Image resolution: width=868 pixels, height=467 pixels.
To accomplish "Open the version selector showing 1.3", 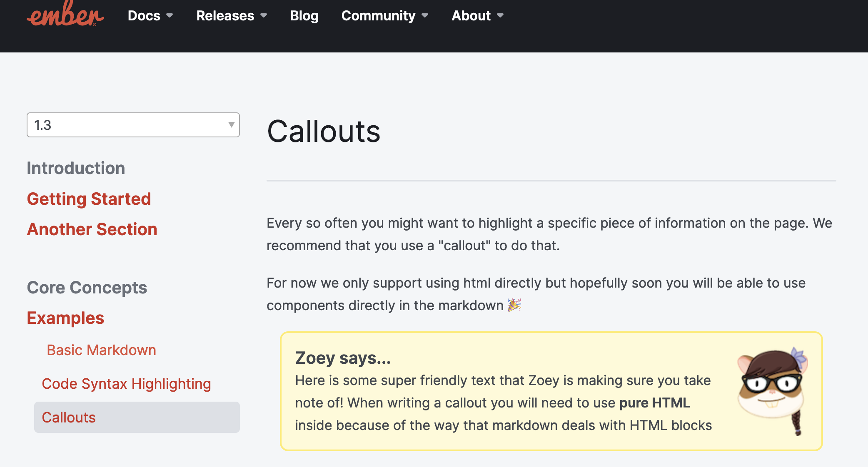I will pos(133,125).
